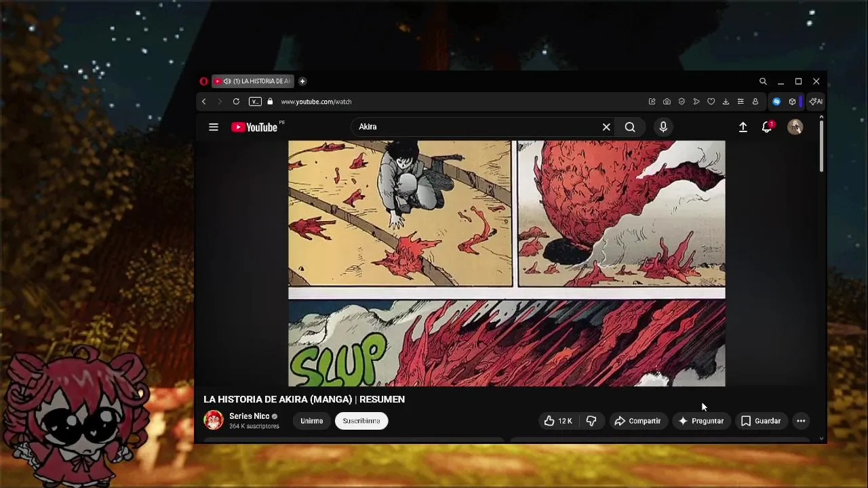The height and width of the screenshot is (488, 868).
Task: Open the VPN badge in address bar
Action: 255,102
